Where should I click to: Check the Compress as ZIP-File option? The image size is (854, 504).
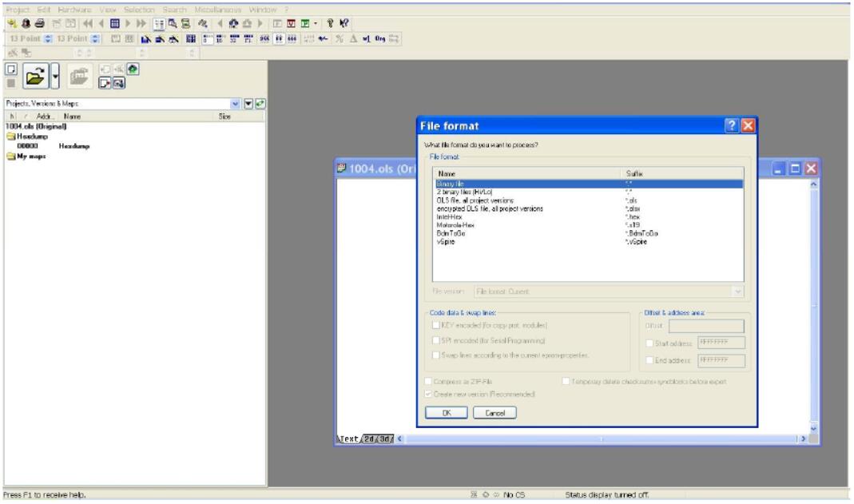click(431, 382)
